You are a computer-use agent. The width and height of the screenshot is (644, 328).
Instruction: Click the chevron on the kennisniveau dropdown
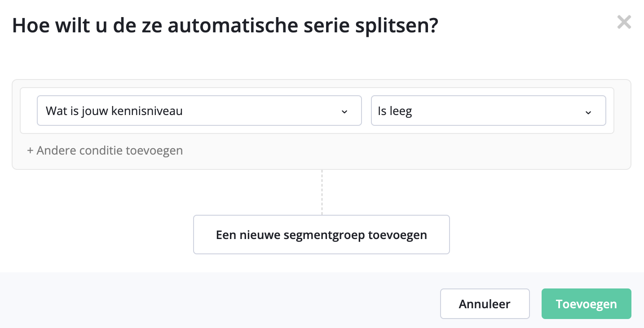click(344, 112)
